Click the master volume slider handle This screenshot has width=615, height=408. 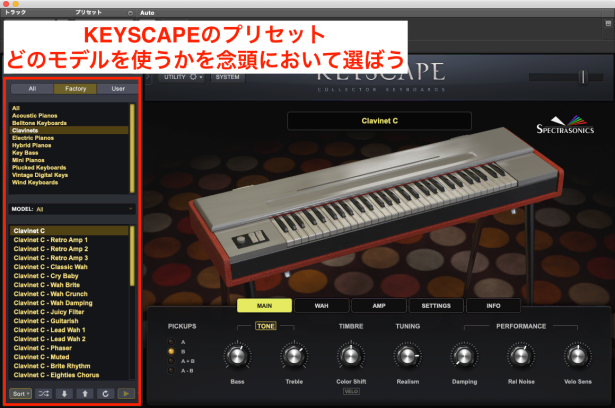583,77
